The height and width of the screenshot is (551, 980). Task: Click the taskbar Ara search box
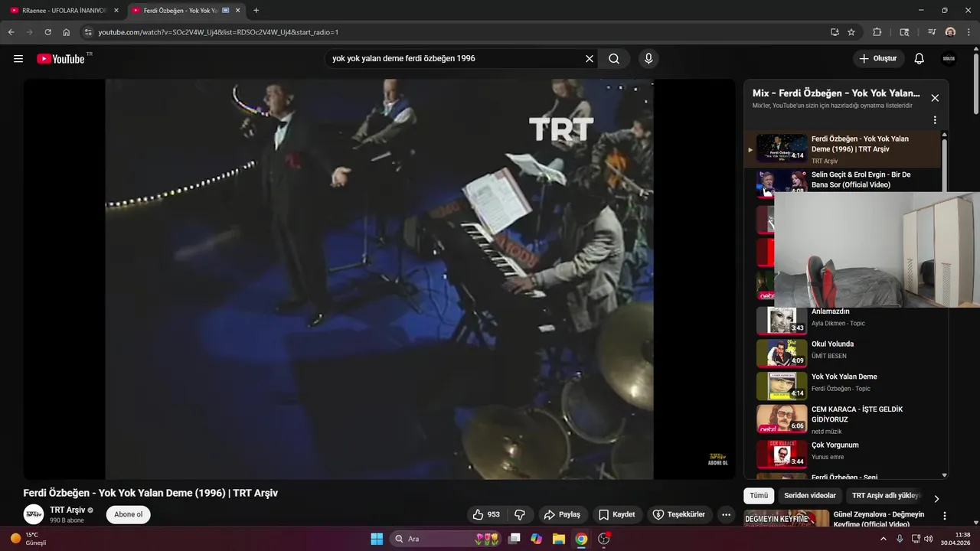coord(446,539)
